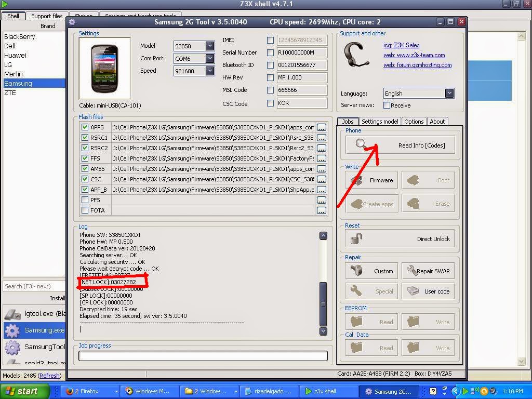Click the Log scrollbar up arrow
The image size is (532, 399).
pos(323,236)
